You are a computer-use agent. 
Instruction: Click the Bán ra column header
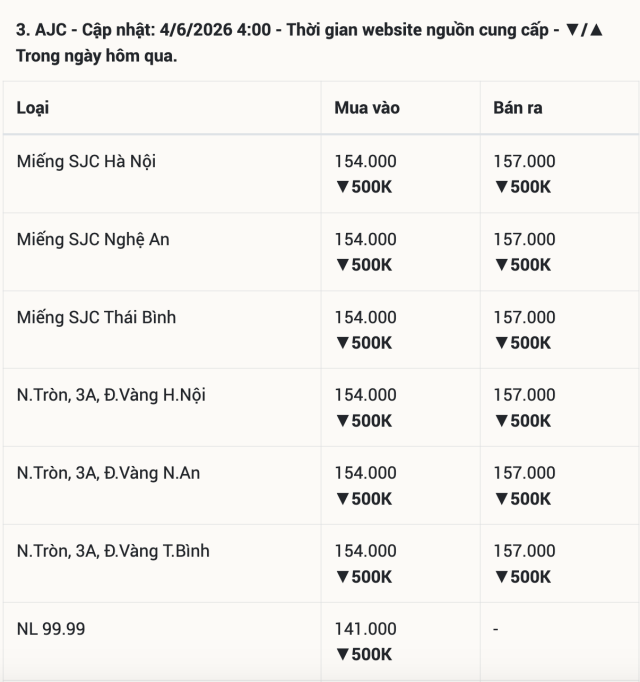pyautogui.click(x=518, y=108)
